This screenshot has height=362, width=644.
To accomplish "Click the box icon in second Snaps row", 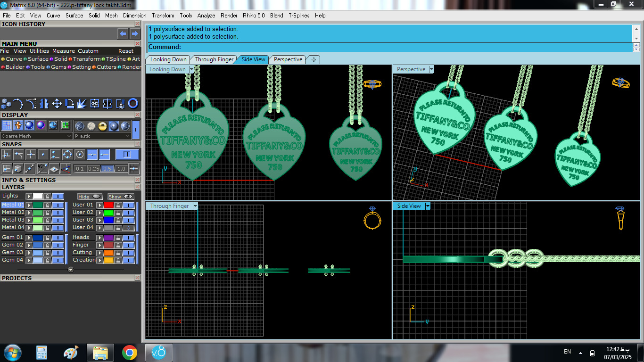I will point(18,168).
